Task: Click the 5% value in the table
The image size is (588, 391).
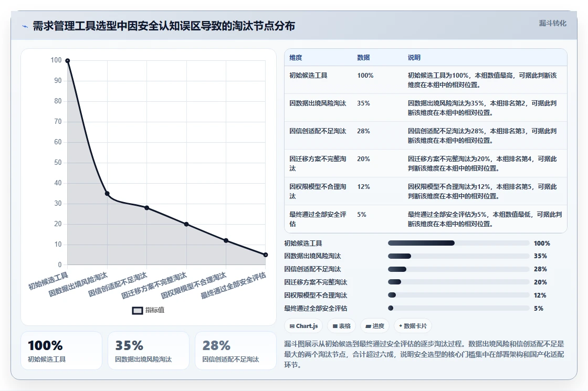Action: click(362, 215)
